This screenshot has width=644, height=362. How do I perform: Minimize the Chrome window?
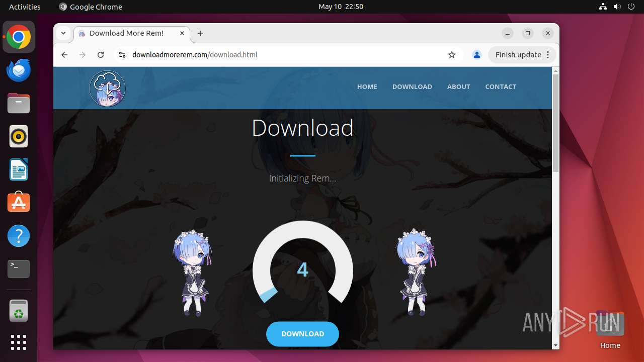508,33
